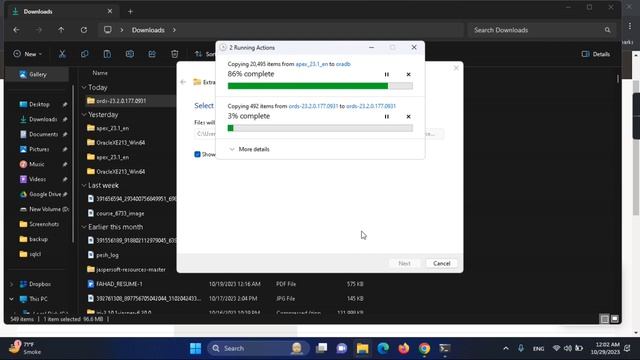The image size is (640, 360).
Task: Click the Name column header
Action: (x=100, y=73)
